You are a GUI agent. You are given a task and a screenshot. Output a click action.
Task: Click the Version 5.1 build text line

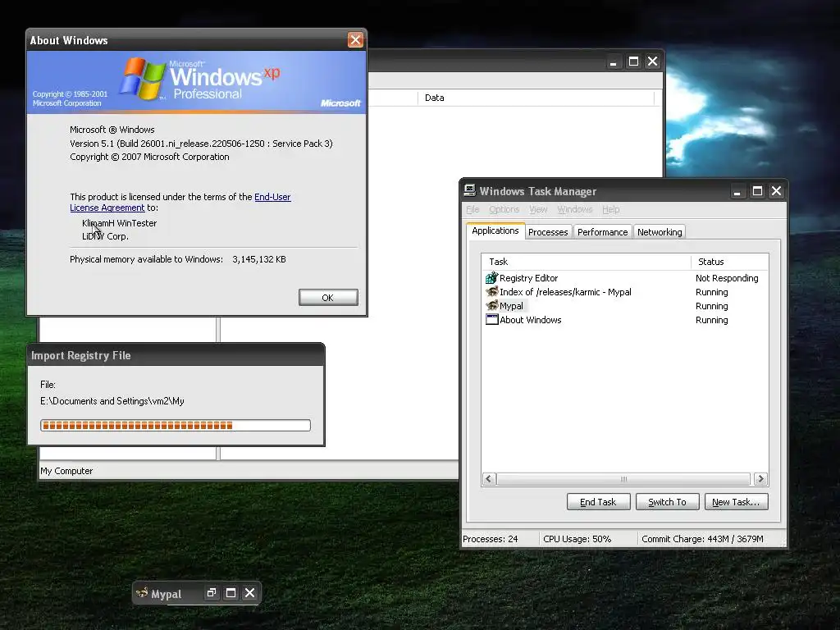[201, 144]
